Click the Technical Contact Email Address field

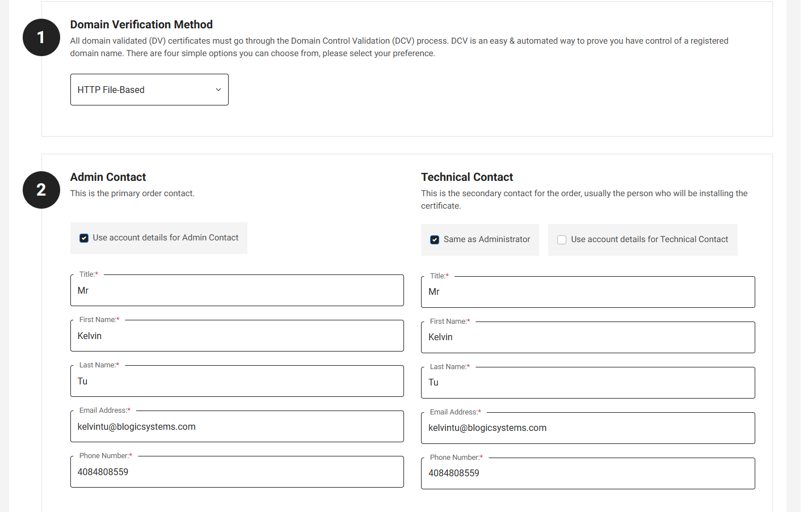tap(587, 428)
